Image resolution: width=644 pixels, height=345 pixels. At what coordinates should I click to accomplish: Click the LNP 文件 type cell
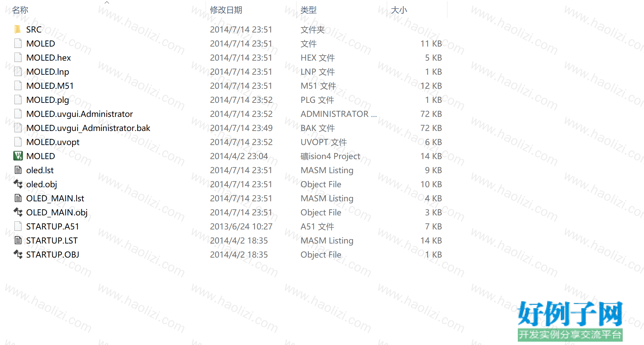point(318,72)
